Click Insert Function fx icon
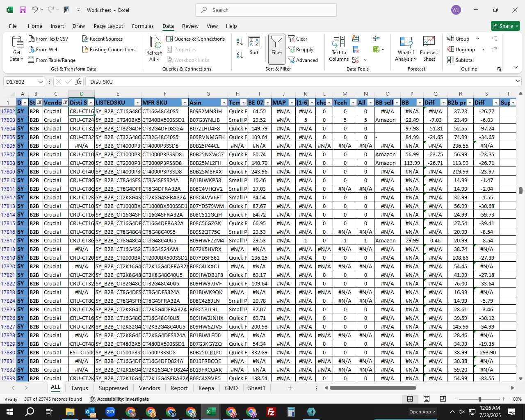Viewport: 525px width, 420px height. coord(78,82)
